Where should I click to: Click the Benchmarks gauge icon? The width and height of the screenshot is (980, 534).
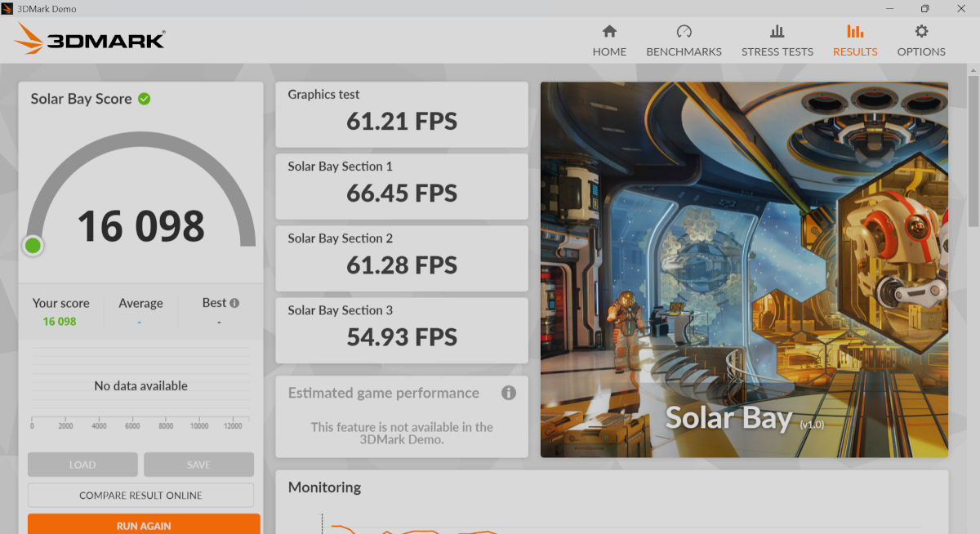pos(684,32)
